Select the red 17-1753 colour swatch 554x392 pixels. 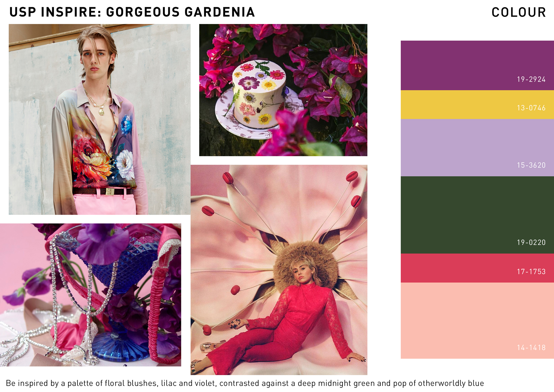click(x=477, y=268)
